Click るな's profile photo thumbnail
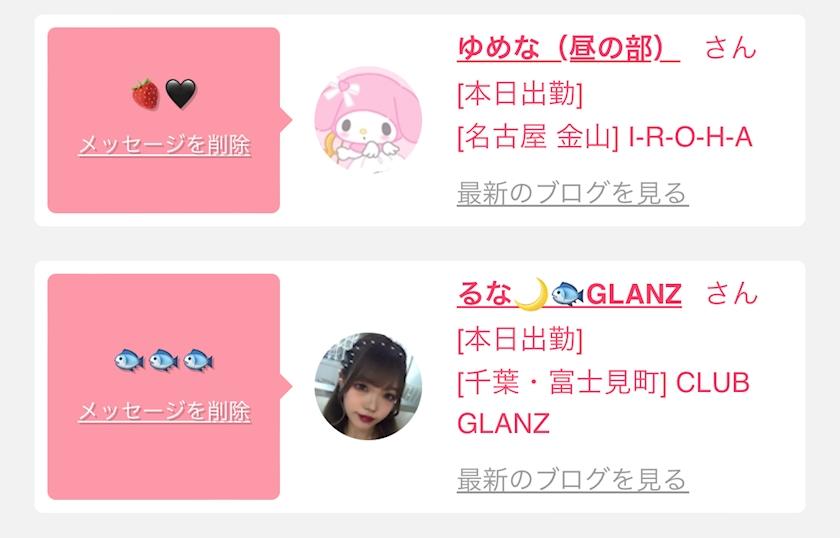Viewport: 840px width, 538px height. pos(368,386)
